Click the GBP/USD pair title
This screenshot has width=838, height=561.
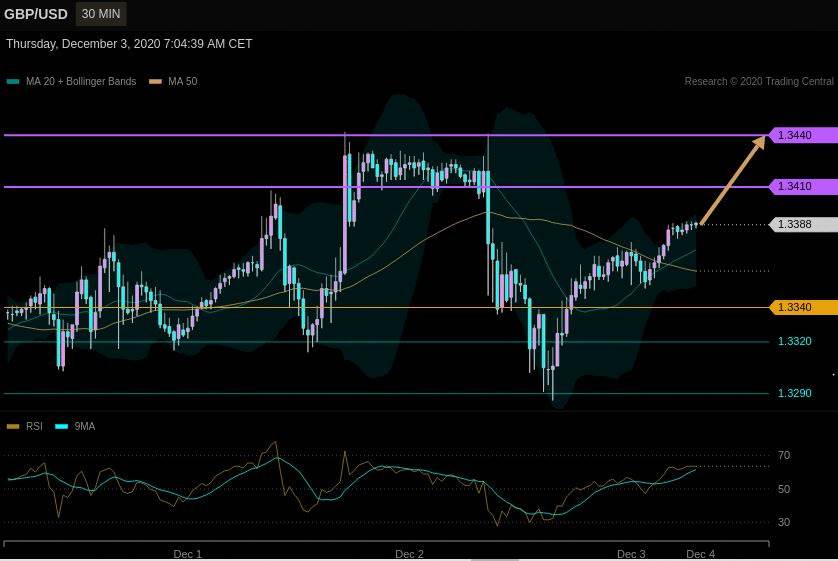(36, 14)
